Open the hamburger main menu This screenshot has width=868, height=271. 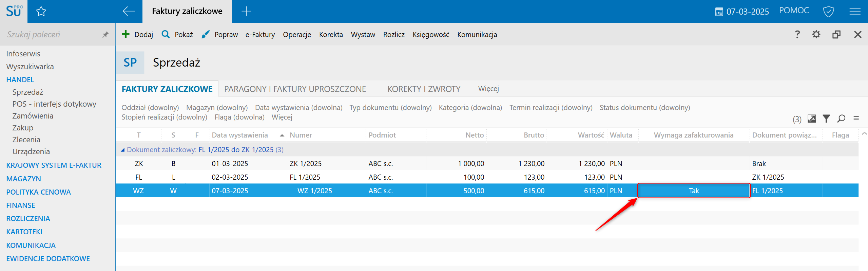pos(855,12)
